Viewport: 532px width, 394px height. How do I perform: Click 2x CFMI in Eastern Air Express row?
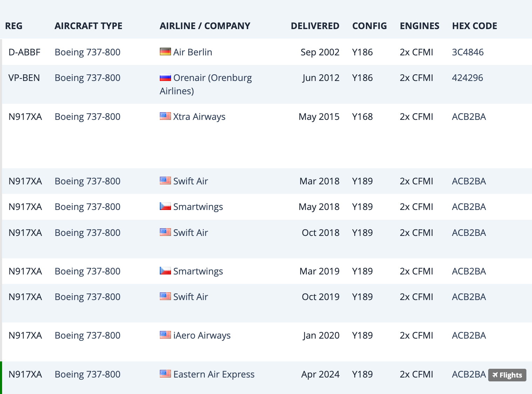coord(416,374)
